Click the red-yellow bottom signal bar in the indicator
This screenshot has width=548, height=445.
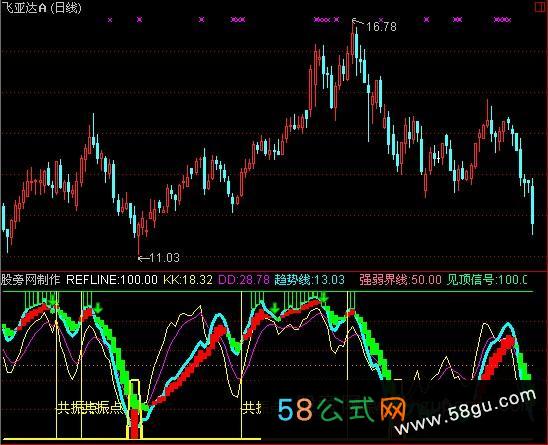click(135, 409)
